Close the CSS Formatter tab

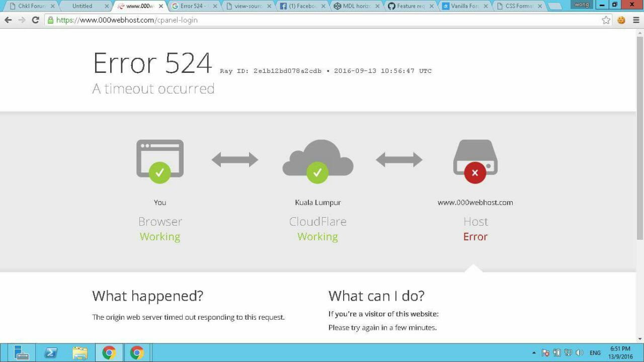click(540, 6)
